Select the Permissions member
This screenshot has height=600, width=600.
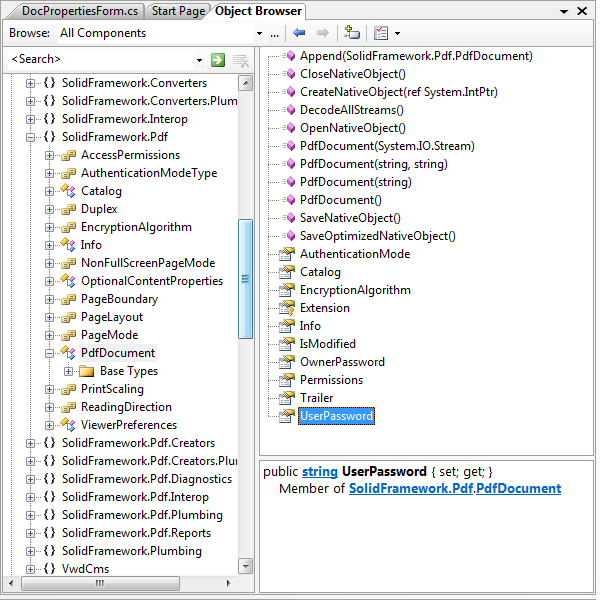point(331,380)
